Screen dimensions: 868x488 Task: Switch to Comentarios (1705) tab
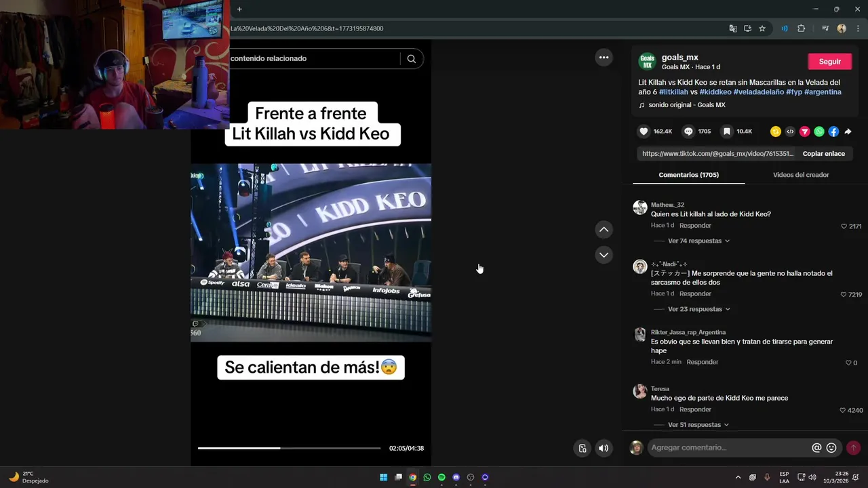(x=688, y=175)
